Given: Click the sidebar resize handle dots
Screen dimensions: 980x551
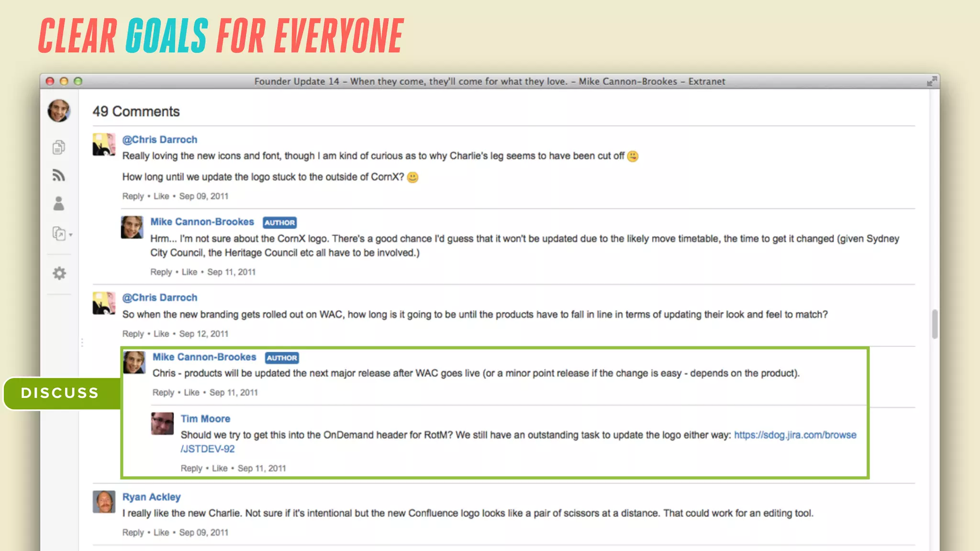Looking at the screenshot, I should [82, 342].
